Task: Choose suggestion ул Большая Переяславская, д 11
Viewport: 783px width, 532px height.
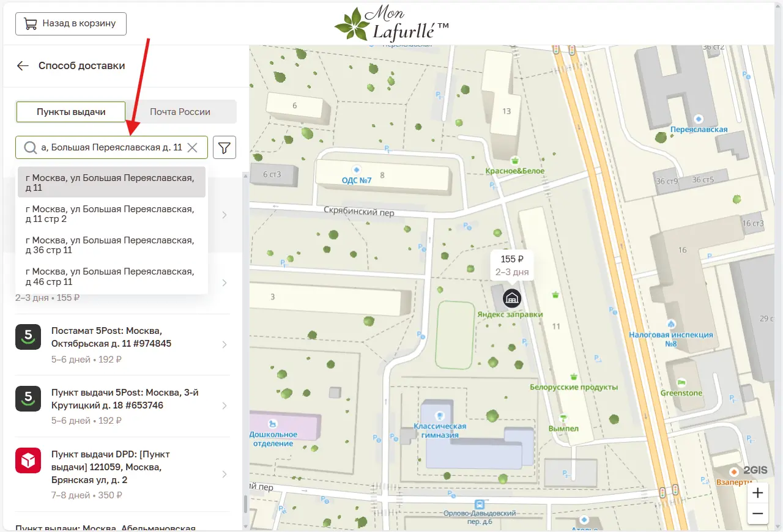Action: (x=111, y=182)
